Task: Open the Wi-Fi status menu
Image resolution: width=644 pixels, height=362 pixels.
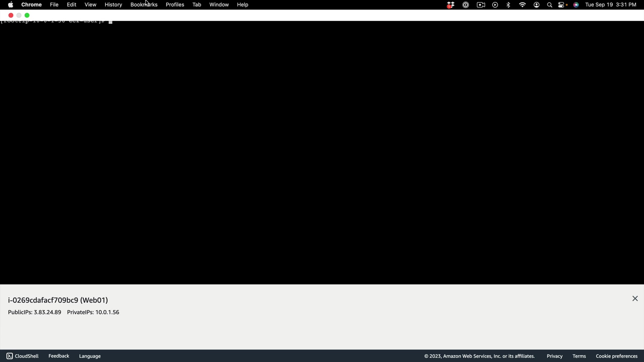Action: tap(522, 5)
